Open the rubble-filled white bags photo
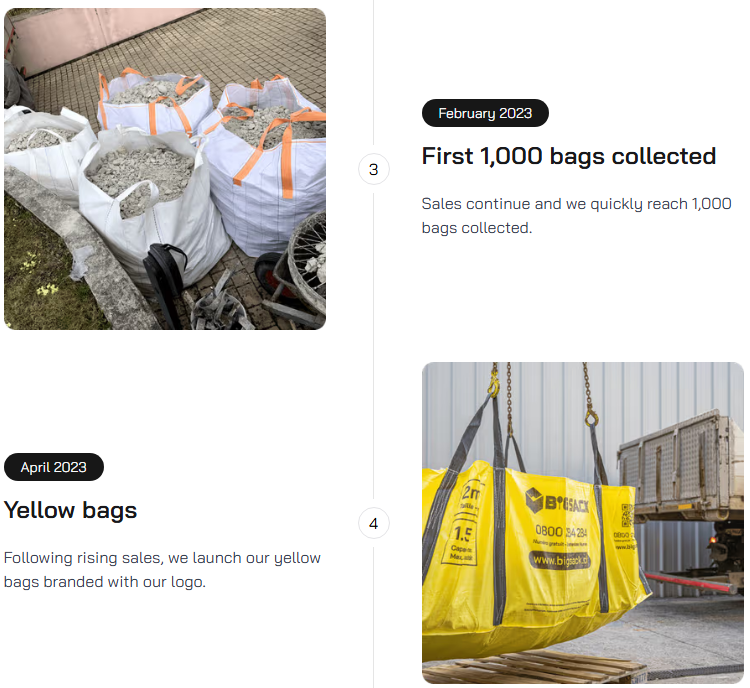The image size is (750, 688). 165,168
